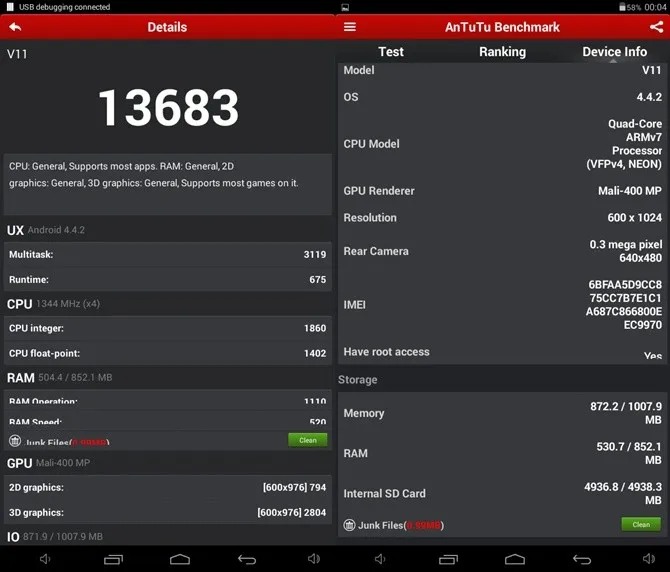This screenshot has height=572, width=670.
Task: Tap the 00:04 clock in status bar
Action: (655, 7)
